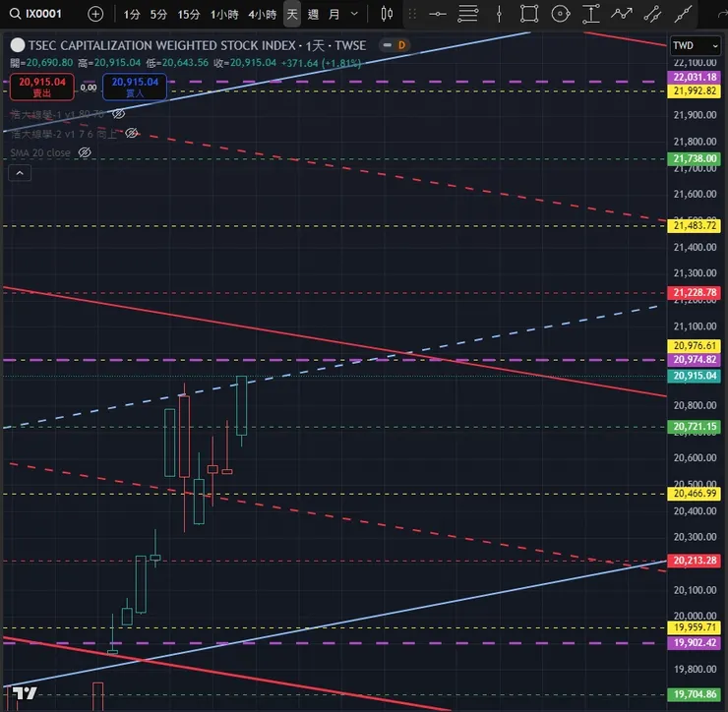The width and height of the screenshot is (728, 712).
Task: Open the TSEC Capitalization Weighted Stock Index title
Action: 198,45
